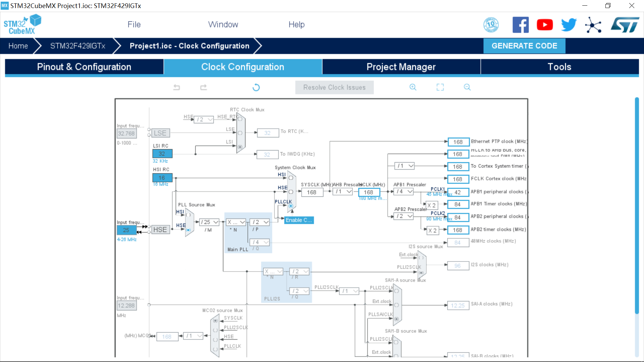Click the ST logo
644x362 pixels.
point(625,25)
